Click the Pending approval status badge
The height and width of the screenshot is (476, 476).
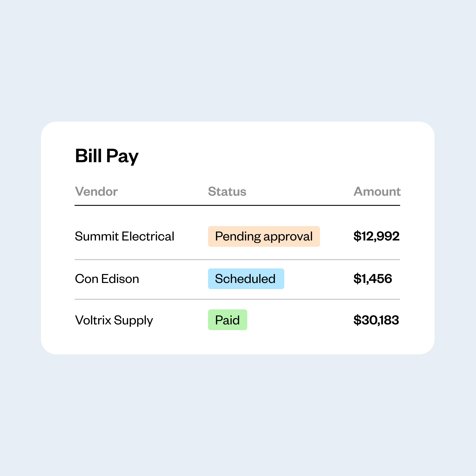(264, 236)
